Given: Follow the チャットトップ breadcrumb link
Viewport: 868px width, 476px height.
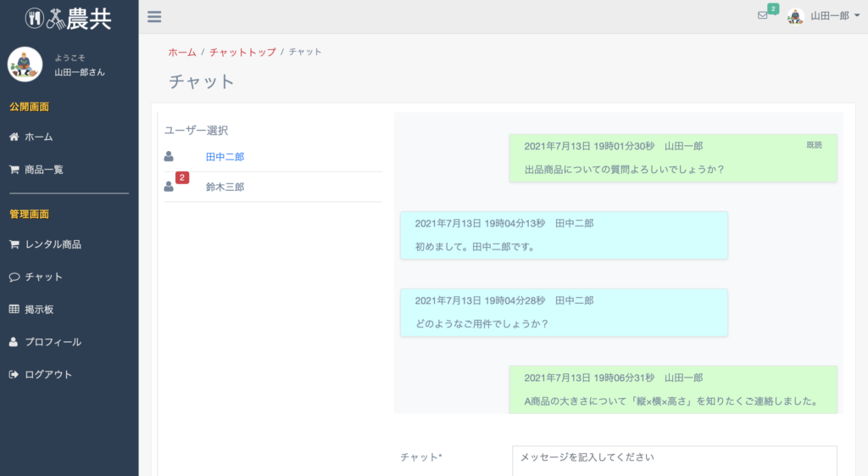Looking at the screenshot, I should (x=242, y=52).
